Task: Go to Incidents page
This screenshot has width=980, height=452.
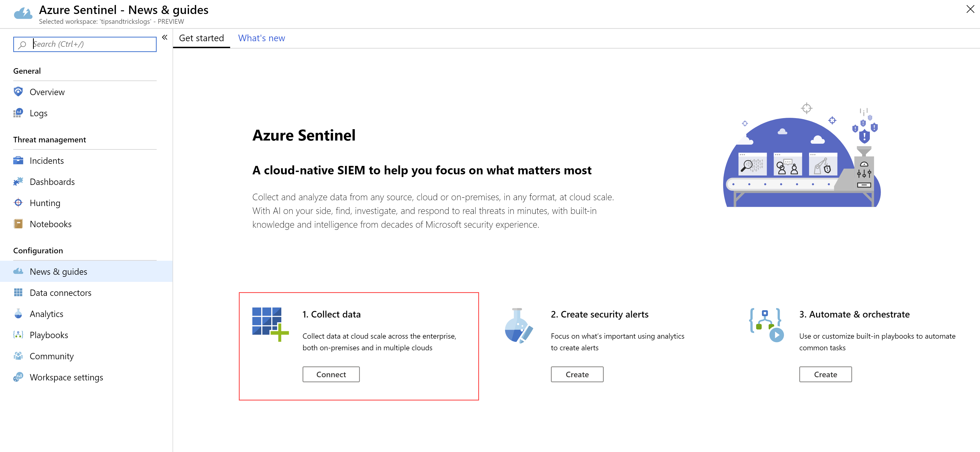Action: click(86, 161)
